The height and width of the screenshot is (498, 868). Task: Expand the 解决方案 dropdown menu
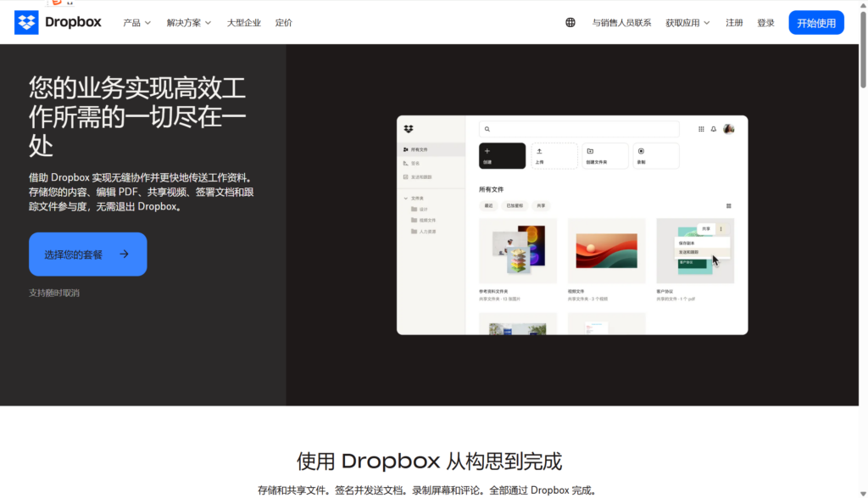189,23
